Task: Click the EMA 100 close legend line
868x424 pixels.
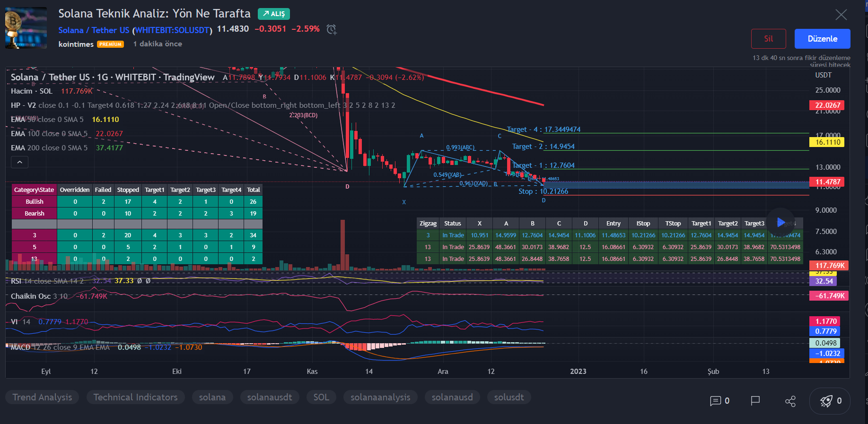Action: coord(67,134)
